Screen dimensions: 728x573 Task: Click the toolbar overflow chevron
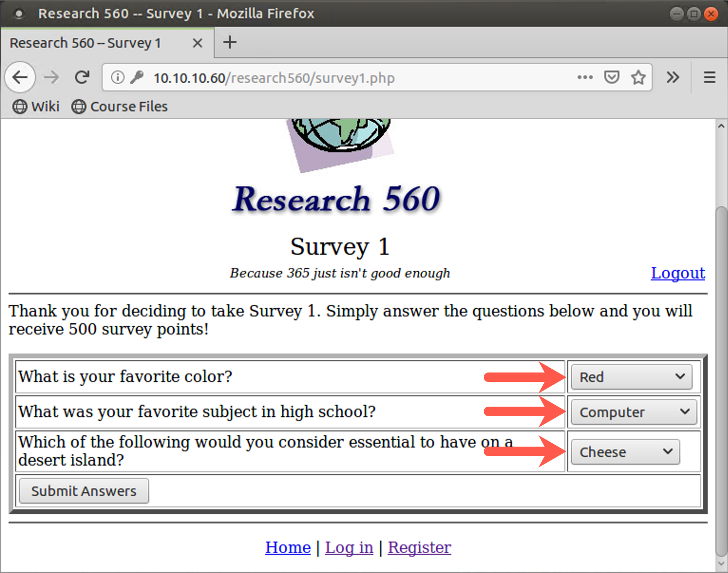(673, 77)
